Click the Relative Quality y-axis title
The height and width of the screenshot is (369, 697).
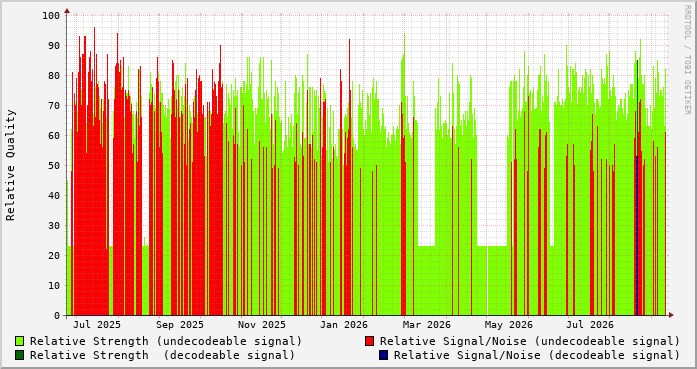click(11, 165)
